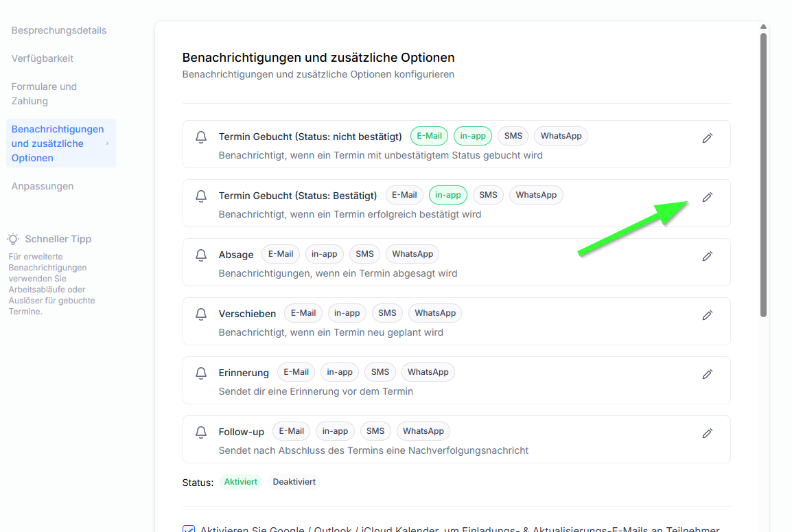Enable SMS for Verschieben

coord(387,313)
